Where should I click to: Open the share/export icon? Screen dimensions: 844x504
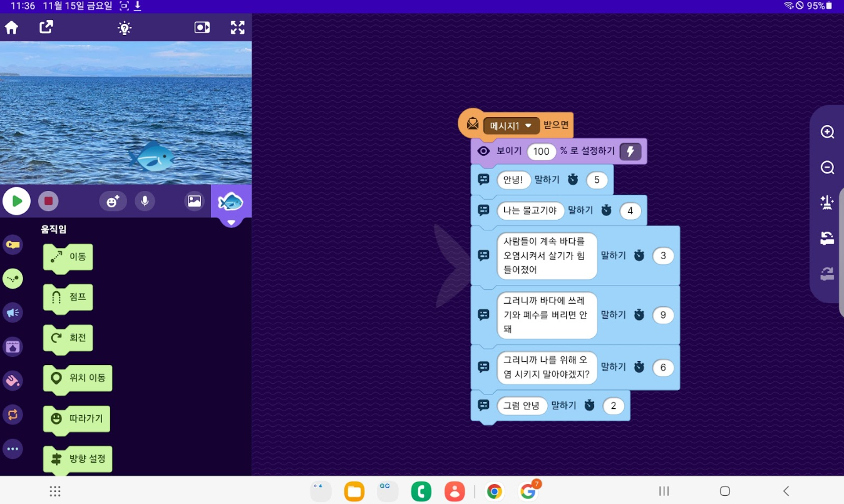pyautogui.click(x=46, y=28)
